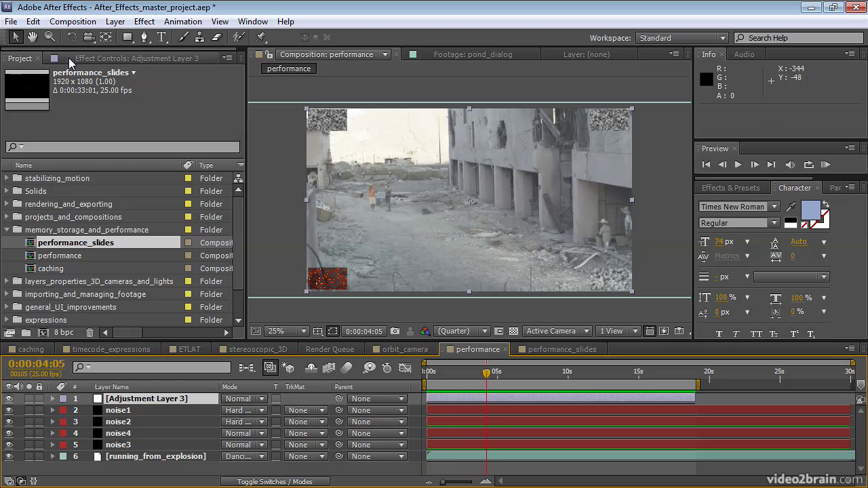Select the Horizontal Type tool
This screenshot has height=488, width=868.
point(162,37)
